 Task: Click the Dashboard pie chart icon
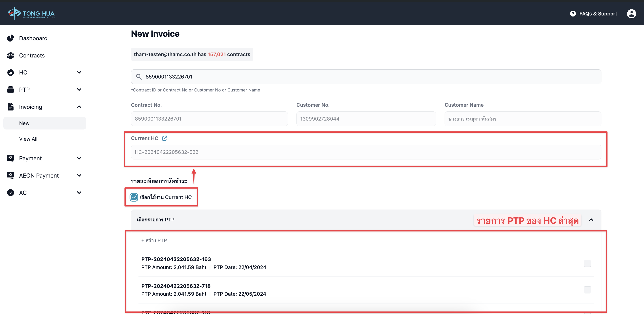tap(11, 38)
